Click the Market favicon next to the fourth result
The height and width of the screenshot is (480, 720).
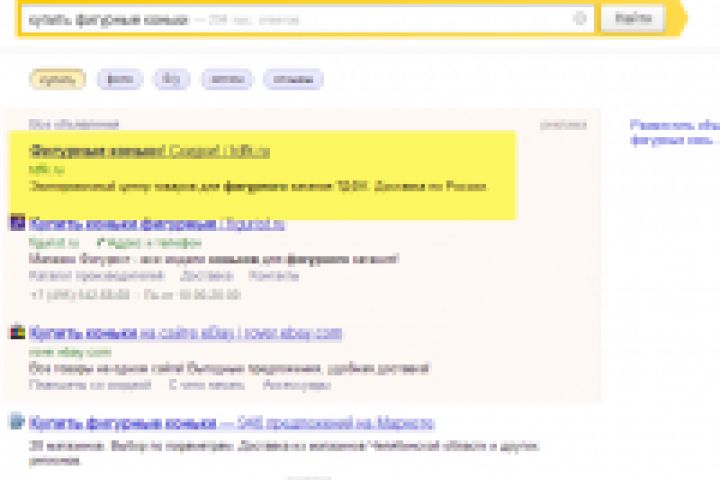tap(17, 421)
